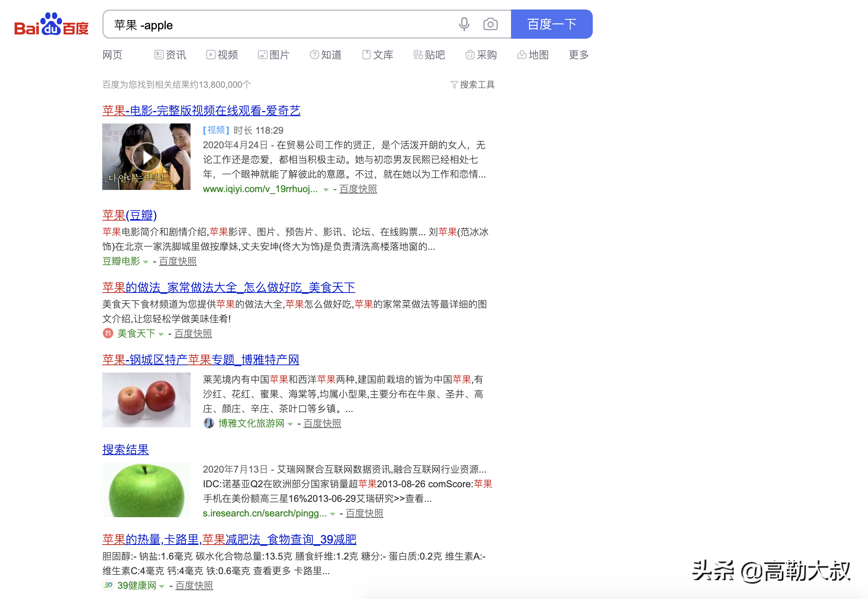Switch to the 采购 tab
This screenshot has width=868, height=599.
[x=481, y=55]
